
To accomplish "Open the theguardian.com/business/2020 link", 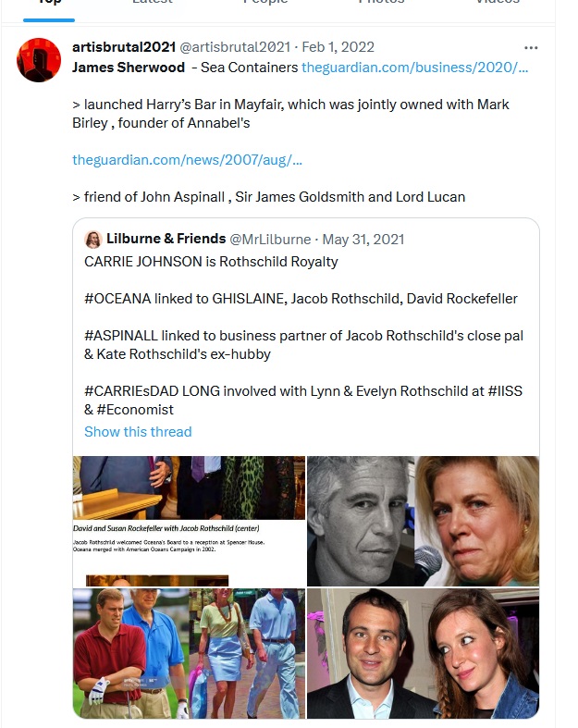I will coord(415,67).
